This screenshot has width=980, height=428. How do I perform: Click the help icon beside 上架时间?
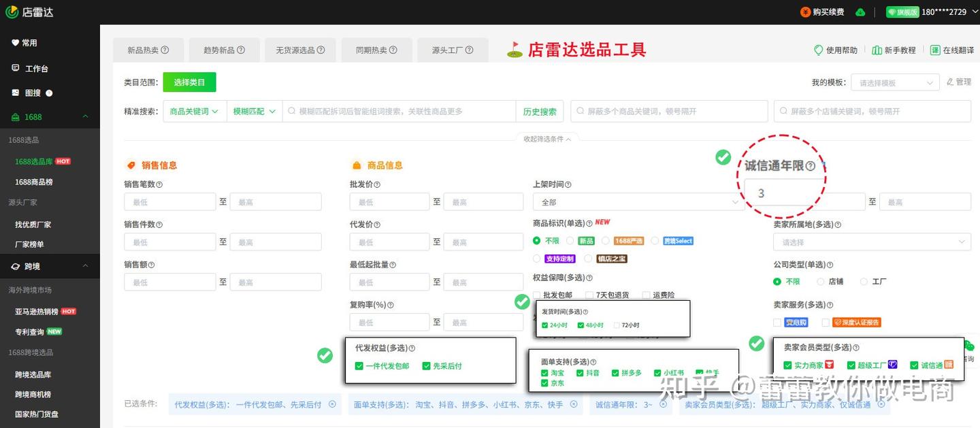(x=568, y=184)
